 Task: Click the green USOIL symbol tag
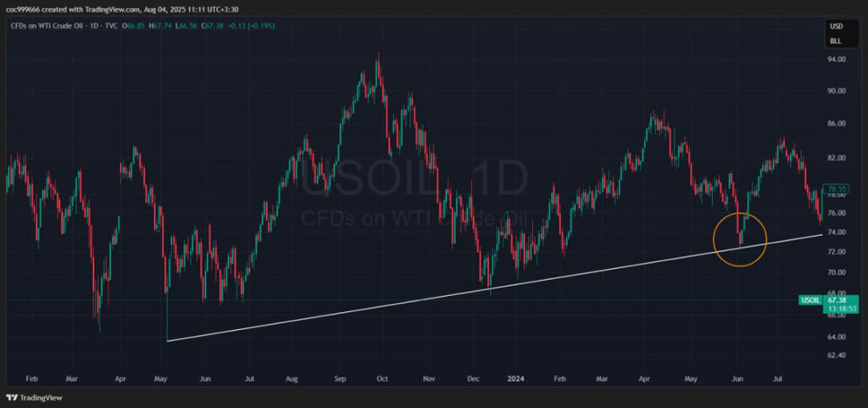tap(810, 300)
